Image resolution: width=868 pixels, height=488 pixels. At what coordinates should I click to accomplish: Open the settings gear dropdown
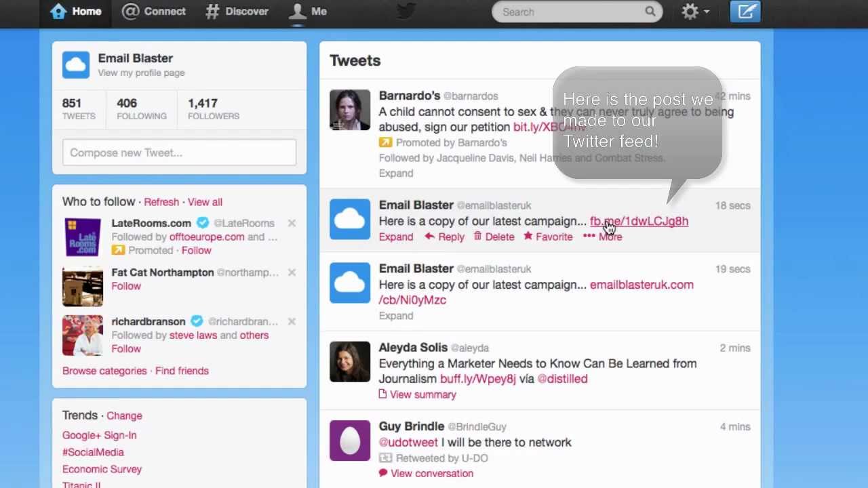click(695, 12)
